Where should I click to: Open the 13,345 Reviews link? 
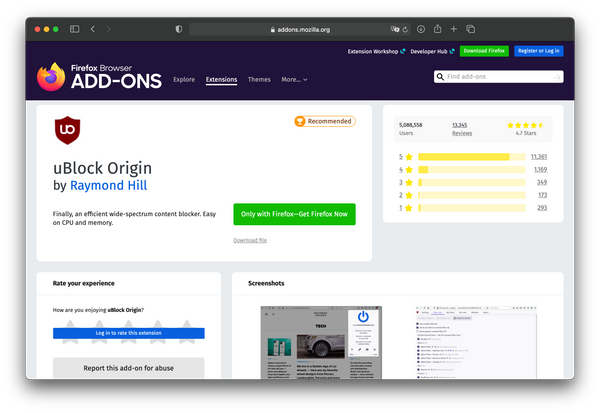click(x=462, y=129)
